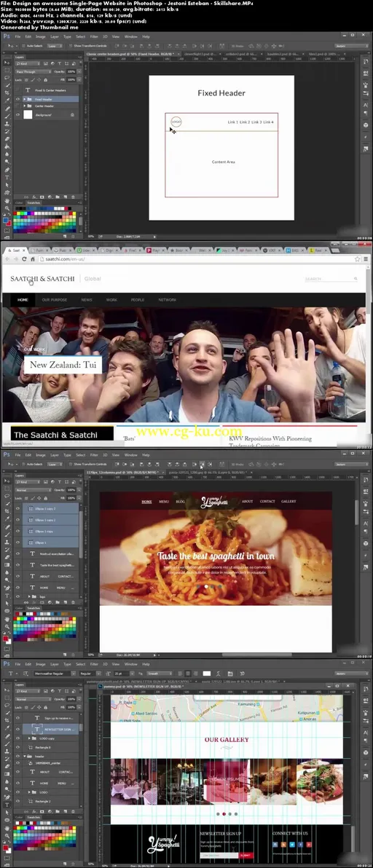Image resolution: width=373 pixels, height=868 pixels.
Task: Toggle Show Transform Controls in Fixed Header window
Action: (x=72, y=46)
